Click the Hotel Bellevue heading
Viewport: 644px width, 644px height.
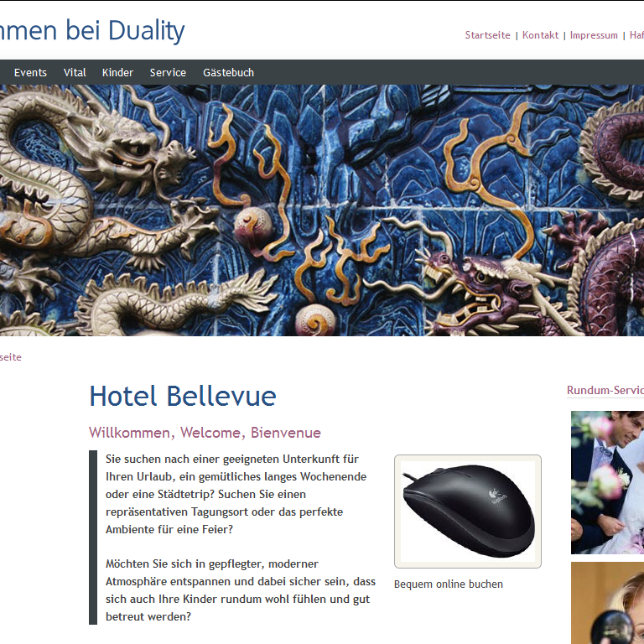pyautogui.click(x=183, y=396)
